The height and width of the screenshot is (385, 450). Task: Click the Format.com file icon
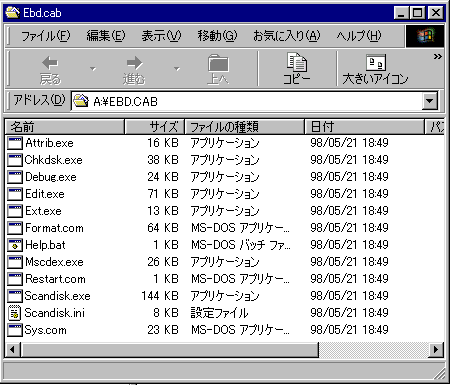pyautogui.click(x=15, y=228)
